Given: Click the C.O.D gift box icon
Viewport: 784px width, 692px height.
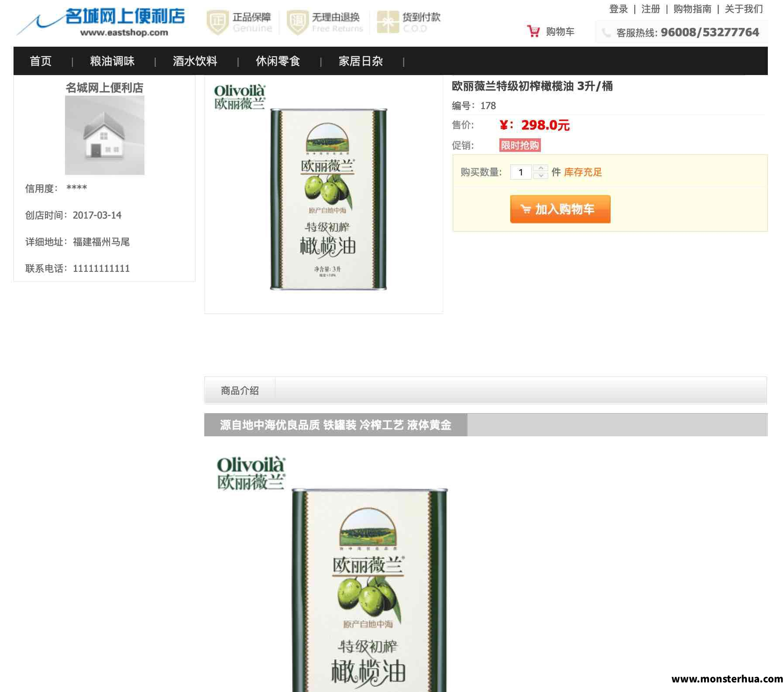Looking at the screenshot, I should coord(388,22).
